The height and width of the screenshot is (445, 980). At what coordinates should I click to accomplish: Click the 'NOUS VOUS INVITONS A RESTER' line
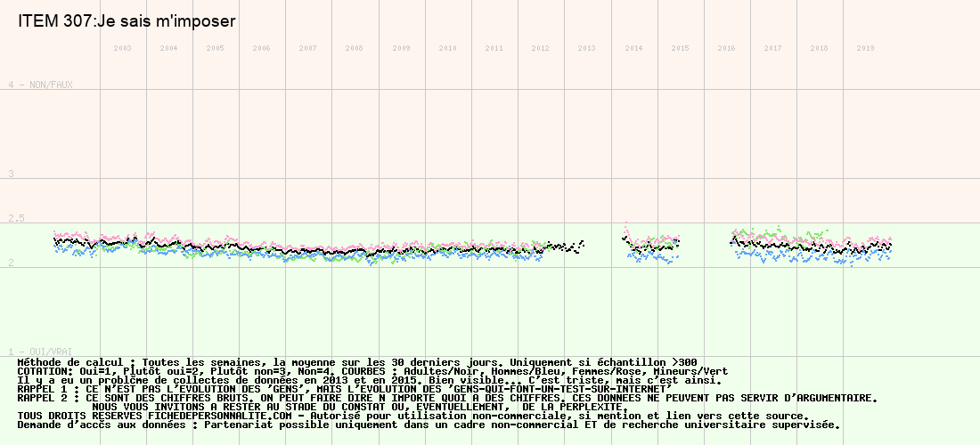click(359, 407)
